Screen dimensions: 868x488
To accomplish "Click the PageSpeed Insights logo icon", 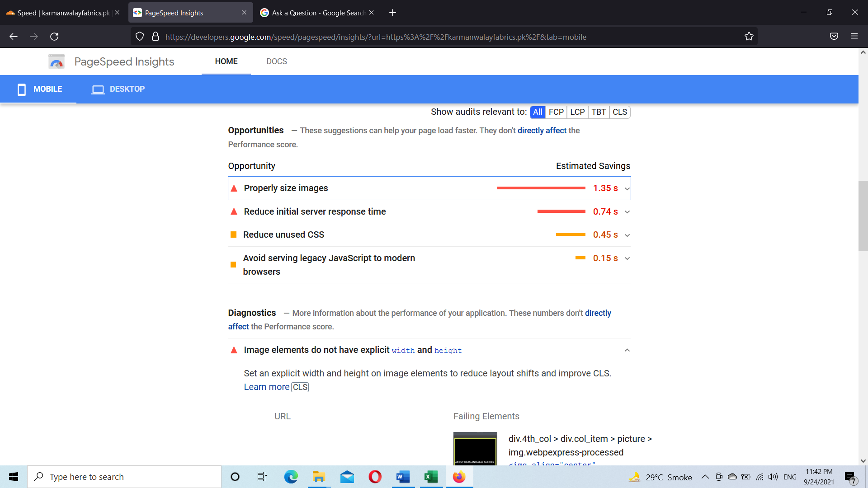I will tap(56, 61).
